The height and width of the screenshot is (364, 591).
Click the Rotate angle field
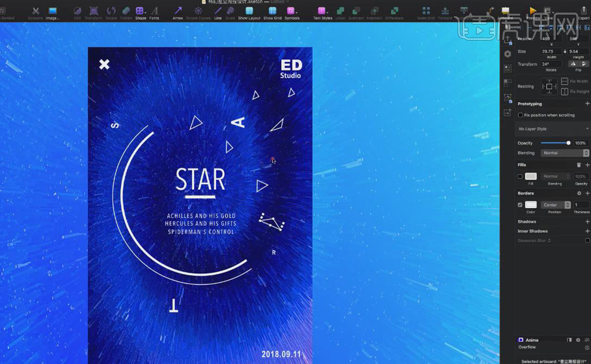tap(551, 64)
